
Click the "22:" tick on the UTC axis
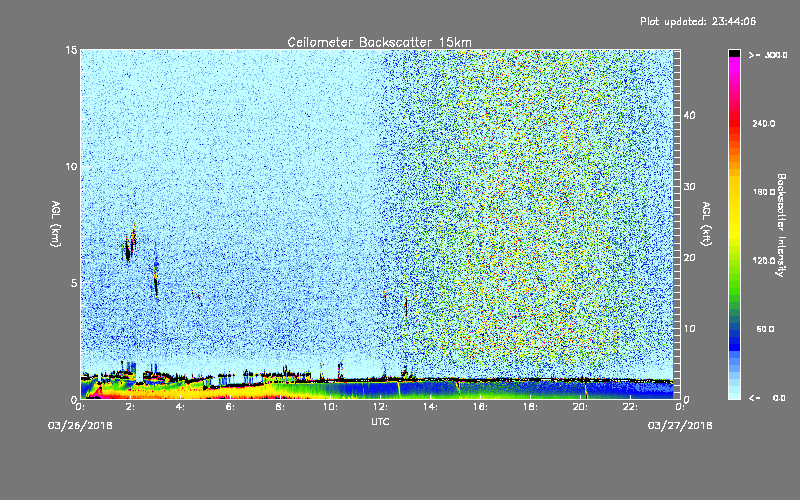pos(631,407)
